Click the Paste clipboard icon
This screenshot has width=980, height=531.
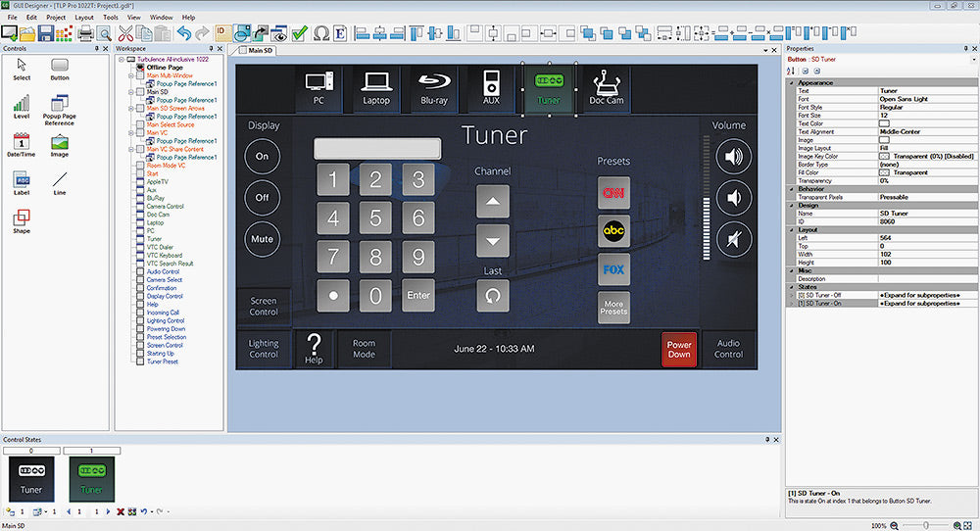[x=162, y=33]
